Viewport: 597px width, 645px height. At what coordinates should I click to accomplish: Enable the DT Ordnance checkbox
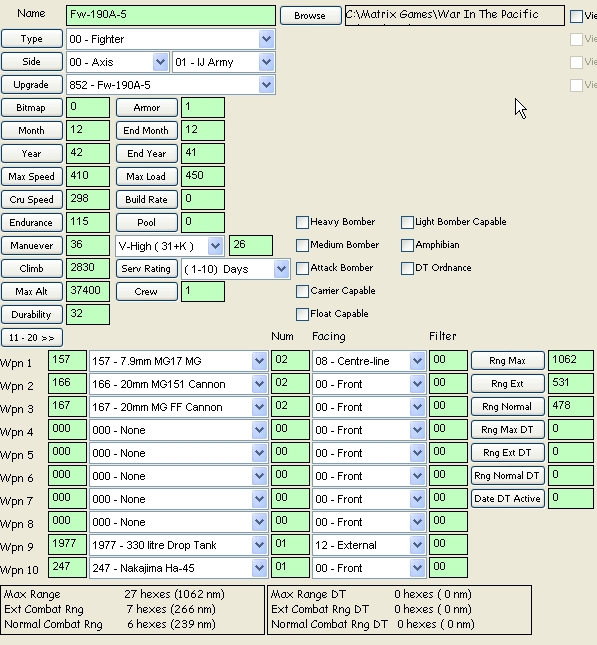[407, 269]
